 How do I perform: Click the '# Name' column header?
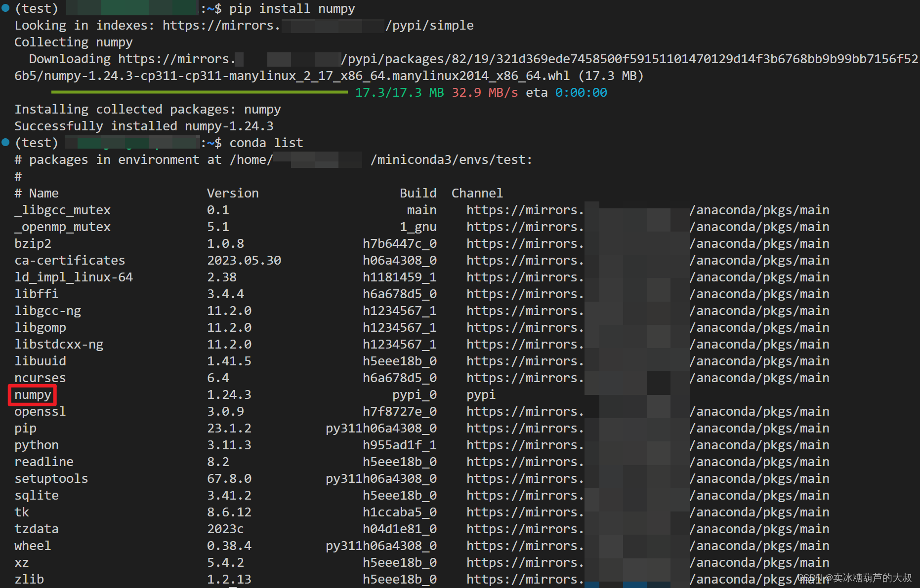tap(37, 194)
